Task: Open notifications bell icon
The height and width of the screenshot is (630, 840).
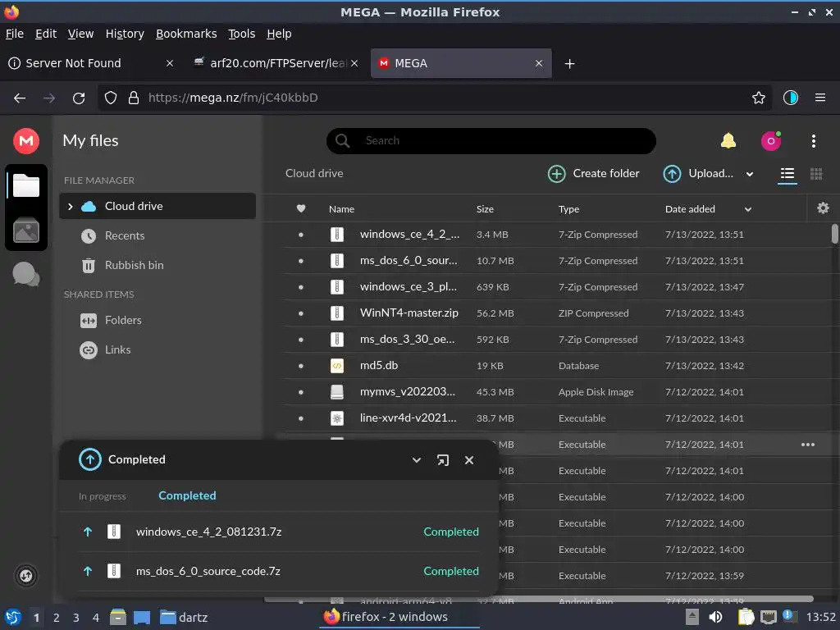Action: coord(728,141)
